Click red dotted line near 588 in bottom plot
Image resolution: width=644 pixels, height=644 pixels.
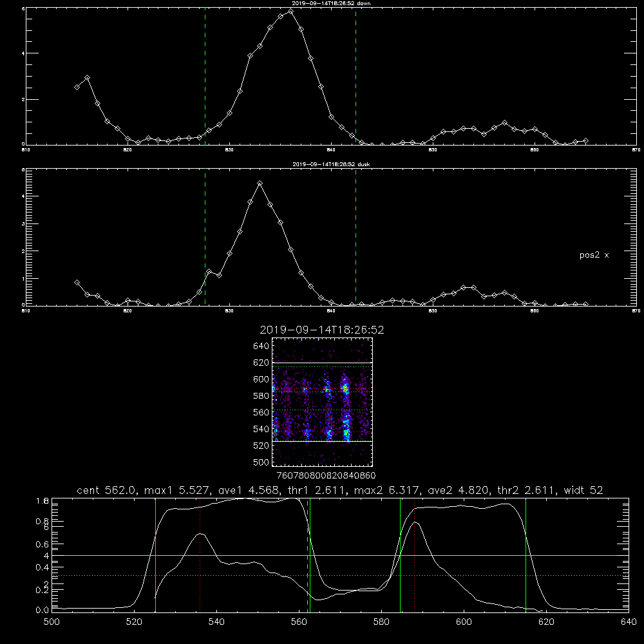(x=414, y=555)
